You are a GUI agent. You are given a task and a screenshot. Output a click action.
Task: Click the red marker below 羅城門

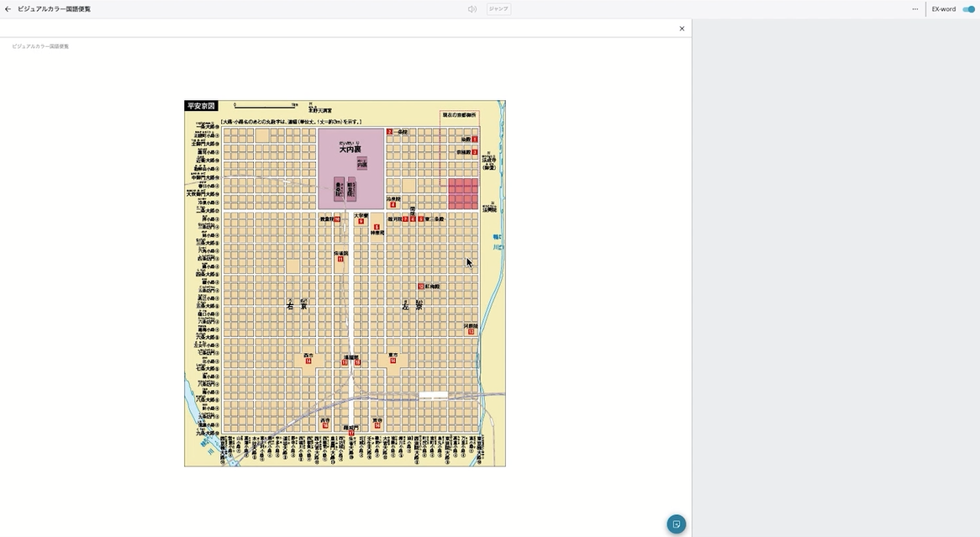point(350,434)
